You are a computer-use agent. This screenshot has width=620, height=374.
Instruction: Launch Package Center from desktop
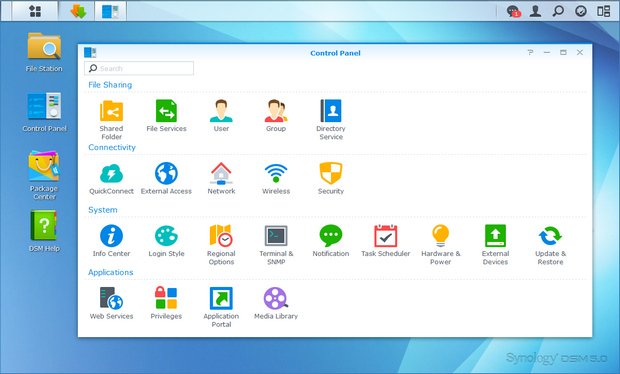click(x=44, y=175)
